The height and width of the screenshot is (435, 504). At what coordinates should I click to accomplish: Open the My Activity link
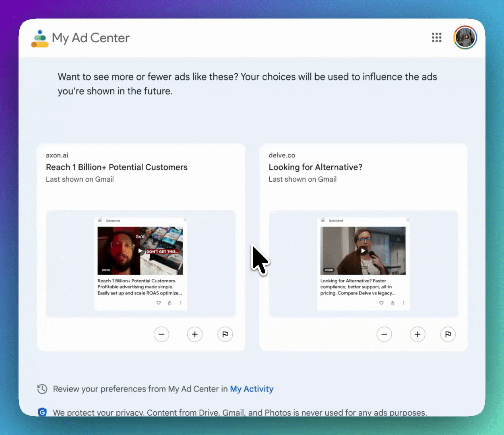coord(252,389)
